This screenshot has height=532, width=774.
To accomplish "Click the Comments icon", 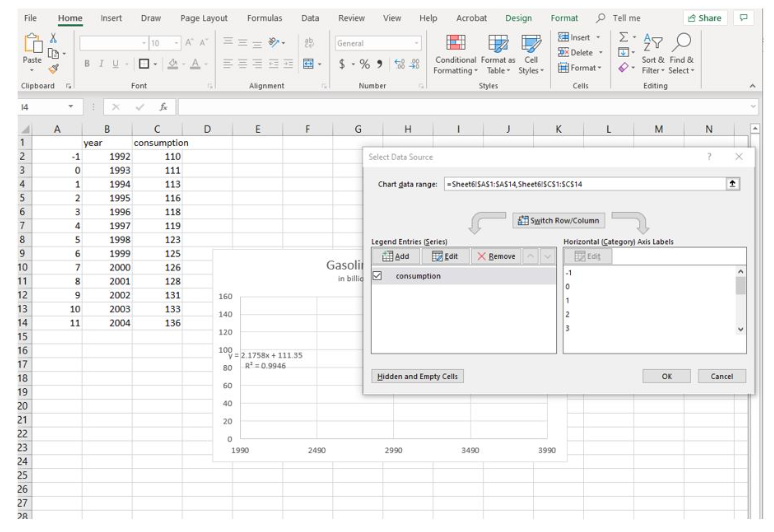I will pos(743,18).
